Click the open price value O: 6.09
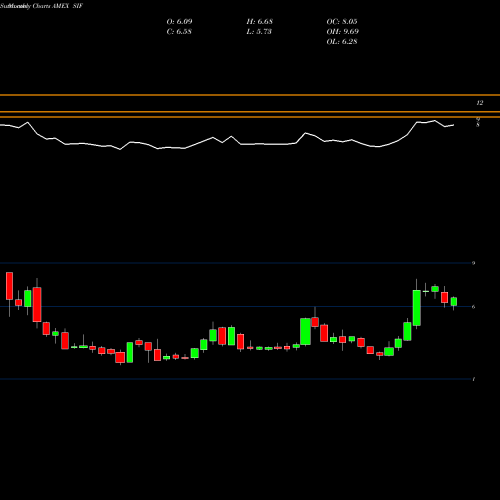 pyautogui.click(x=179, y=22)
